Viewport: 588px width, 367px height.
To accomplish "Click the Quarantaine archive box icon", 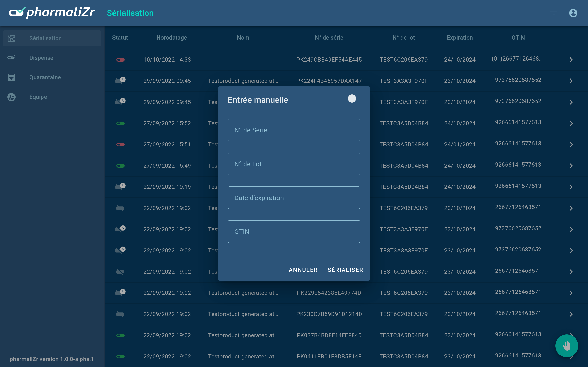I will 11,77.
